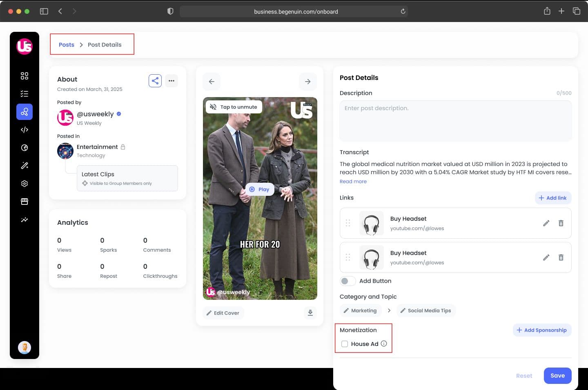Click the Share analytics stat
The height and width of the screenshot is (390, 588).
[x=64, y=271]
